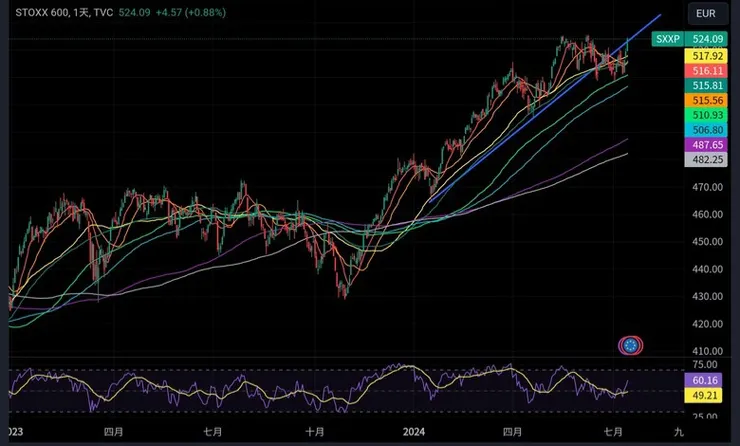Image resolution: width=740 pixels, height=446 pixels.
Task: Click the yellow 517.92 moving average label
Action: coord(706,56)
